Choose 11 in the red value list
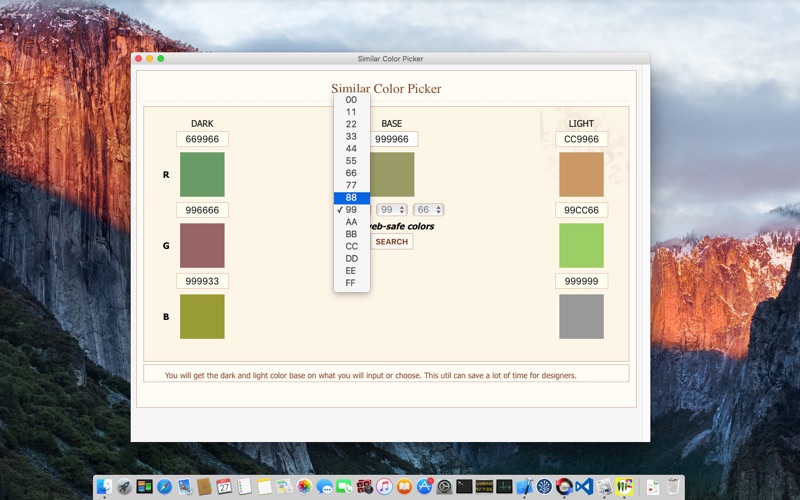The width and height of the screenshot is (800, 500). (x=352, y=112)
